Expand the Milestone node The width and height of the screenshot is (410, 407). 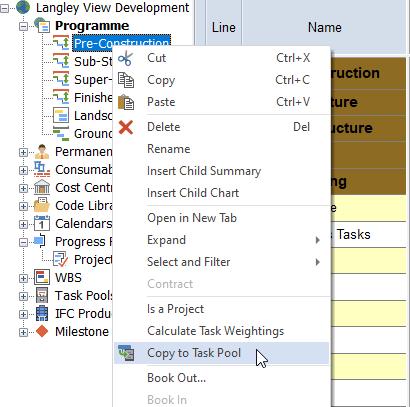click(23, 332)
